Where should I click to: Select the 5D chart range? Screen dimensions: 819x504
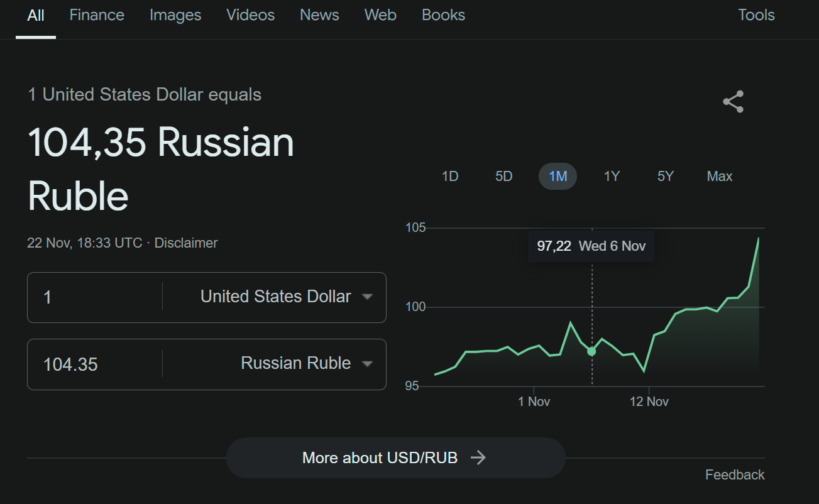click(x=504, y=177)
